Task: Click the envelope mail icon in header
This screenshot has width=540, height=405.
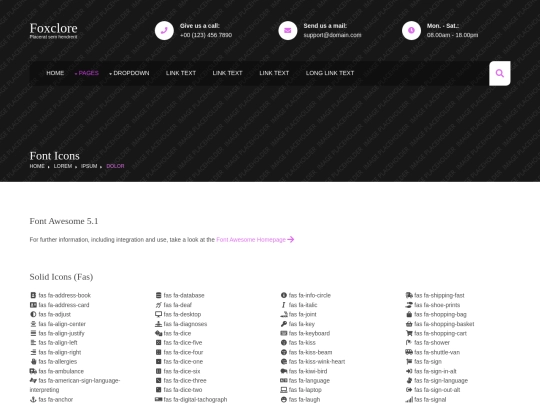Action: (x=288, y=31)
